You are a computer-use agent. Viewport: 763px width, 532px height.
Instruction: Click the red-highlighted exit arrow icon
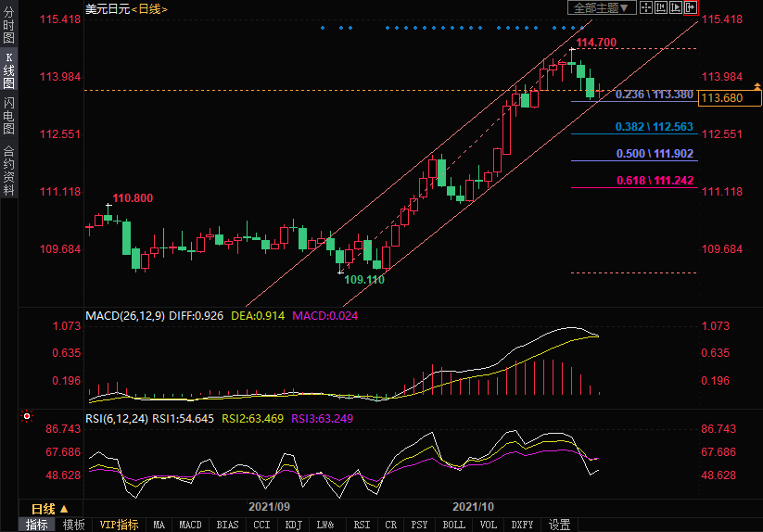point(691,7)
